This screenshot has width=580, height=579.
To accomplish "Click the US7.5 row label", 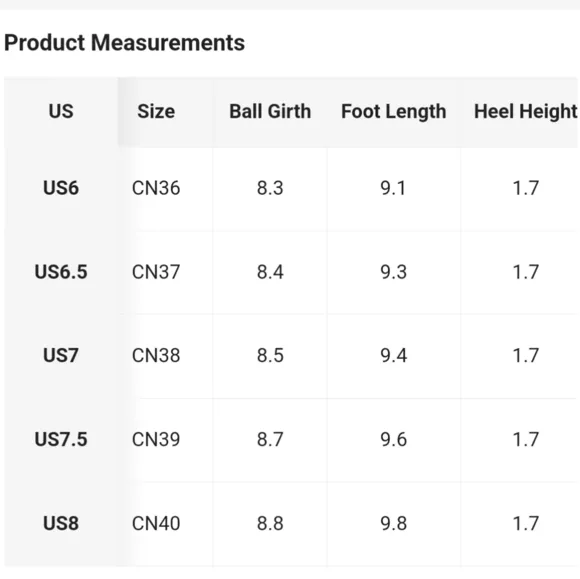I will click(x=61, y=440).
